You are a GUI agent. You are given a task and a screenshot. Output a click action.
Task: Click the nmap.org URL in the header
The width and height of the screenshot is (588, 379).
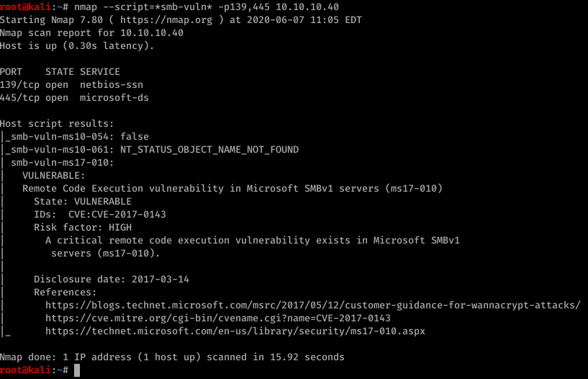pos(166,19)
